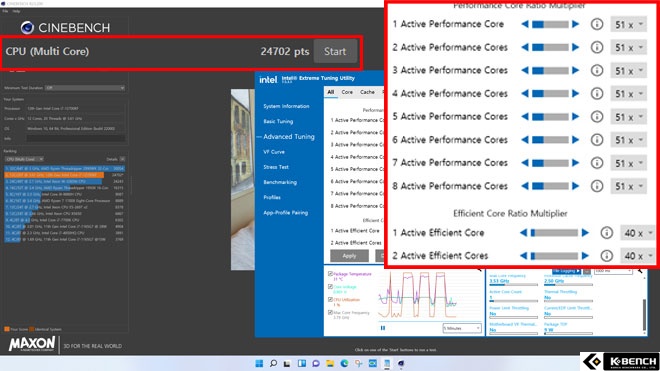Click info icon for 8 Active Performance Cores
Viewport: 660px width, 371px height.
point(596,186)
